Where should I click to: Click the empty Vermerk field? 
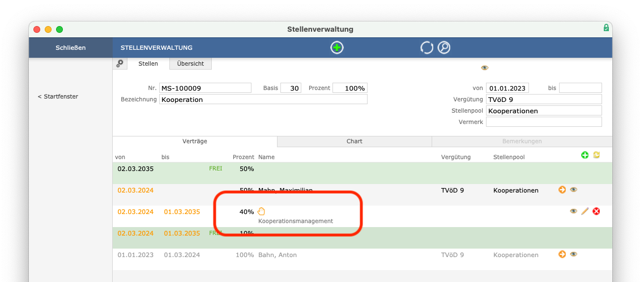pos(544,122)
